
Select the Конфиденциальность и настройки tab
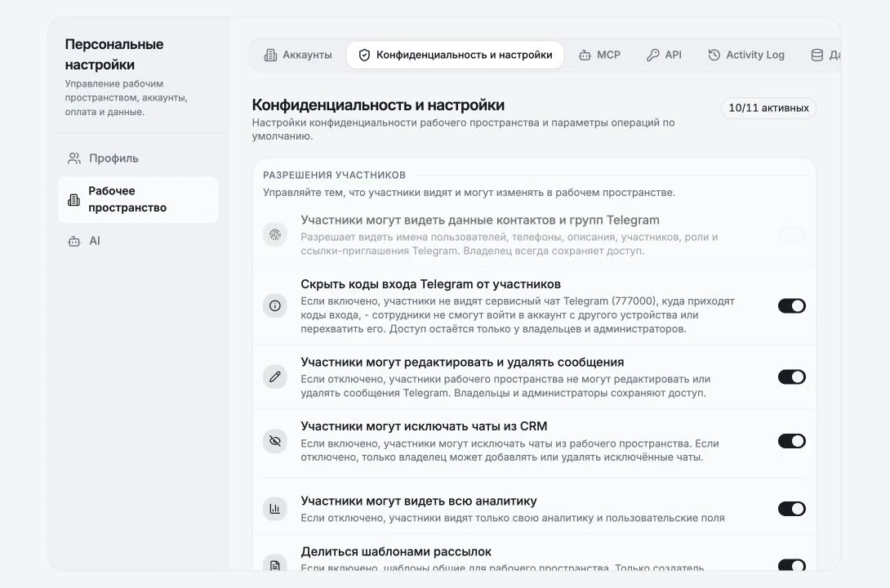[x=456, y=55]
